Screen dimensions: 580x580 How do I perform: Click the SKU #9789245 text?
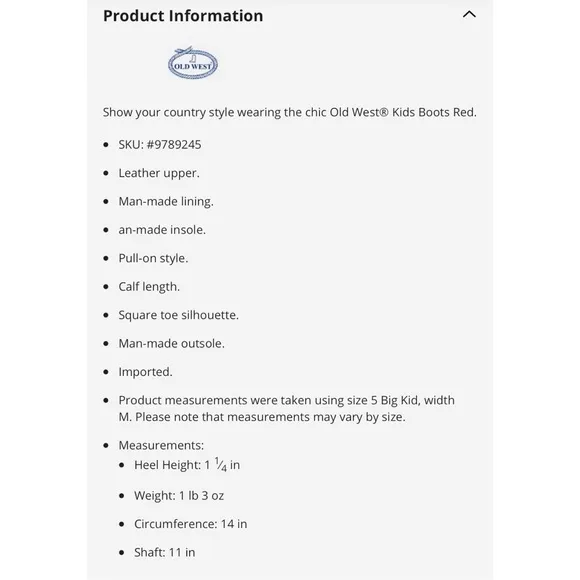(x=160, y=145)
